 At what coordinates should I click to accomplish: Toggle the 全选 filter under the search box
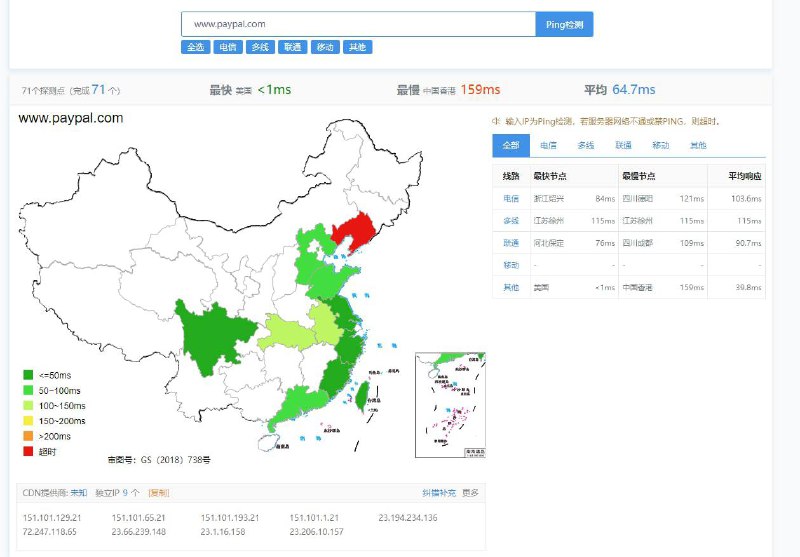point(195,47)
